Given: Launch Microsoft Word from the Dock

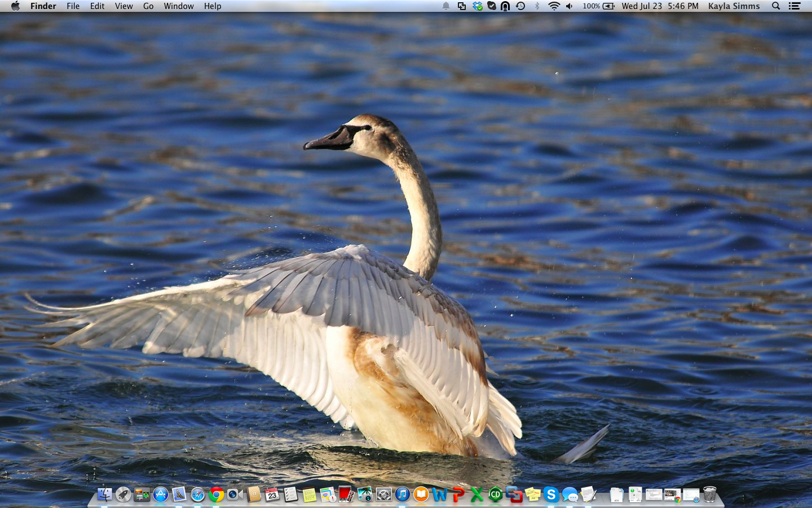Looking at the screenshot, I should pos(439,495).
